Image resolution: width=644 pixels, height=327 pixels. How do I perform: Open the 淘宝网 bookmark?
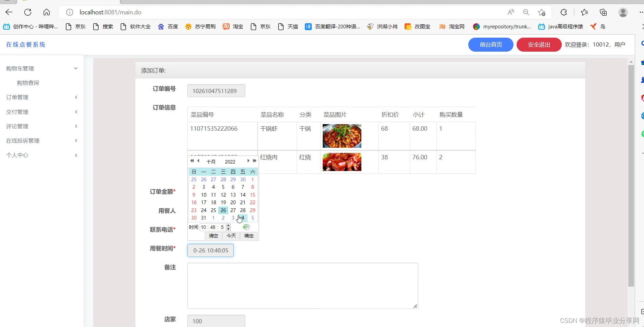click(x=452, y=26)
